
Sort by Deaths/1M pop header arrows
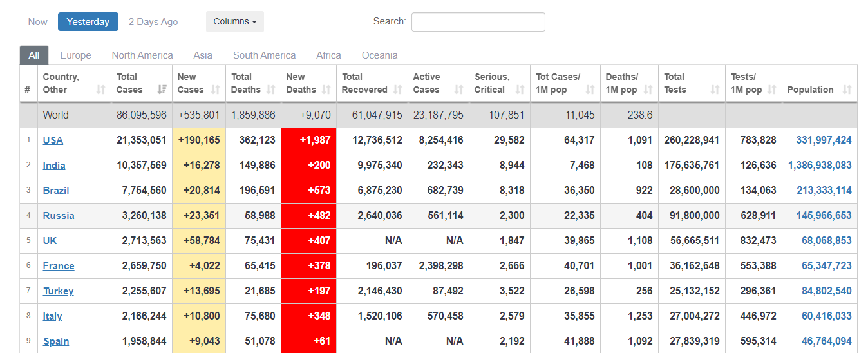(648, 90)
